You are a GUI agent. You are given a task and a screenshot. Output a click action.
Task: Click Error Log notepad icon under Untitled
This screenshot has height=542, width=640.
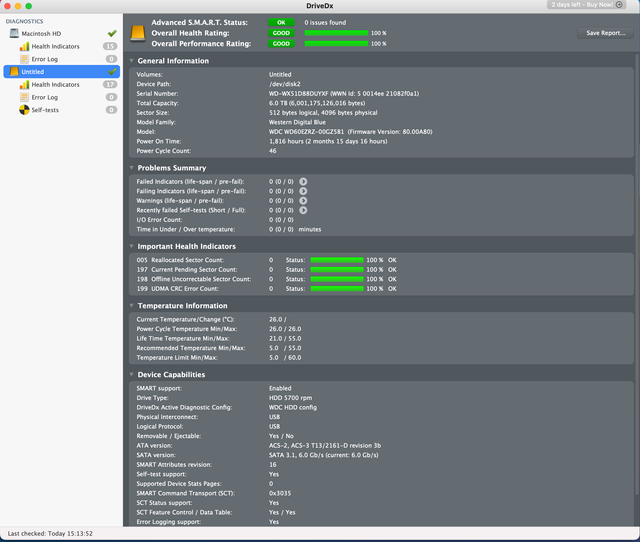click(24, 97)
